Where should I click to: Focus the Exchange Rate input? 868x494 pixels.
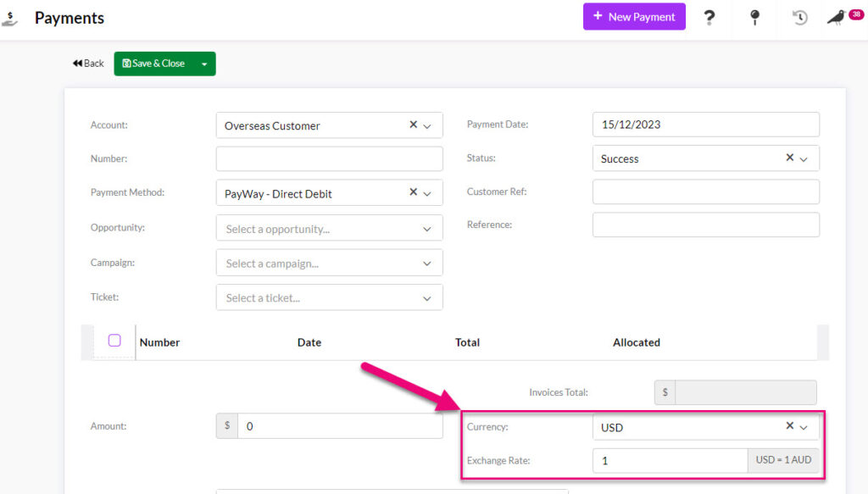pos(670,460)
